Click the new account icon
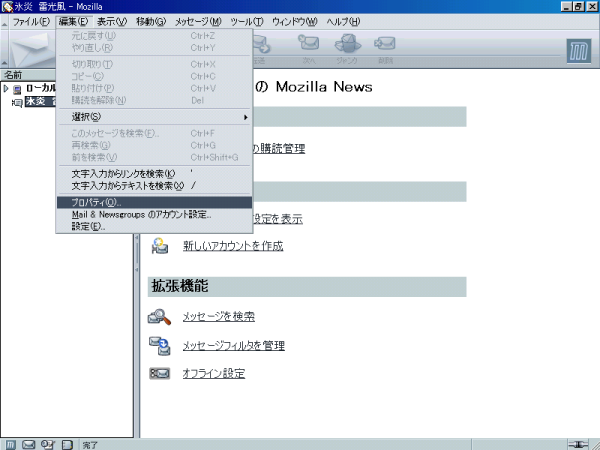The width and height of the screenshot is (600, 450). pos(160,246)
